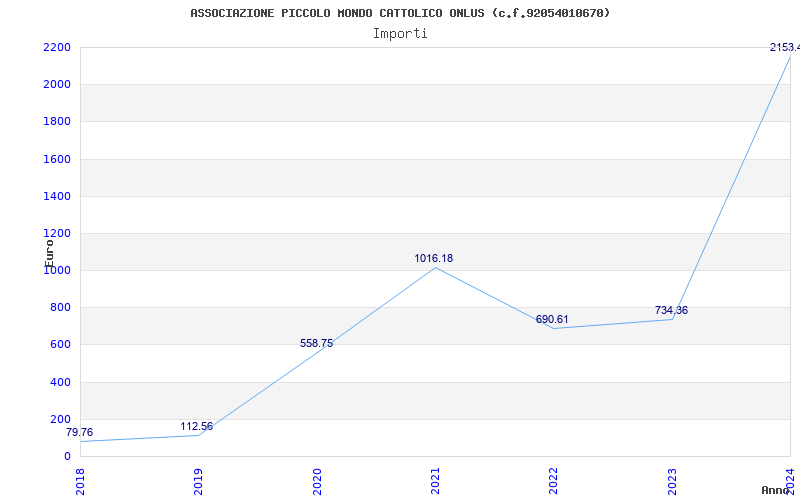Click the 1016.18 peak value label
This screenshot has width=800, height=500.
[x=433, y=259]
